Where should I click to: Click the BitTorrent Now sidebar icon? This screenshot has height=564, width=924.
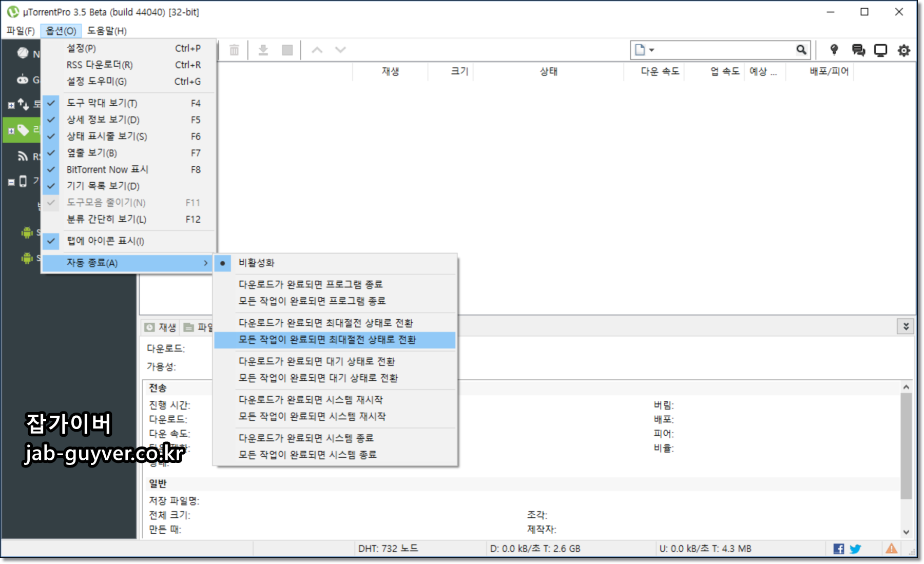tap(23, 53)
